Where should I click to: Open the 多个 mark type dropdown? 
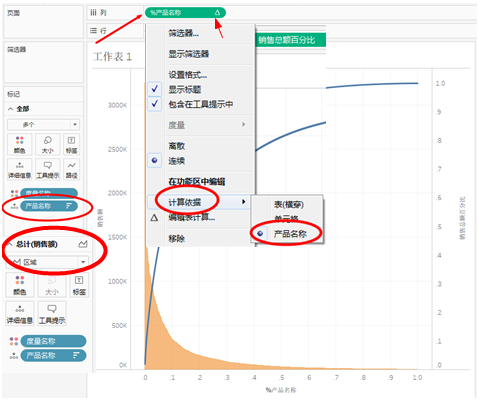(x=43, y=125)
